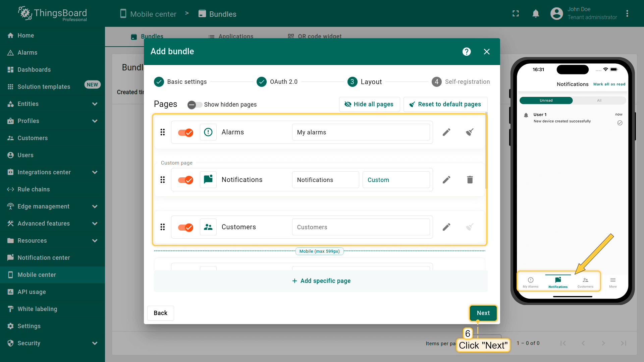Open Rule chains from sidebar
This screenshot has width=644, height=362.
(34, 189)
